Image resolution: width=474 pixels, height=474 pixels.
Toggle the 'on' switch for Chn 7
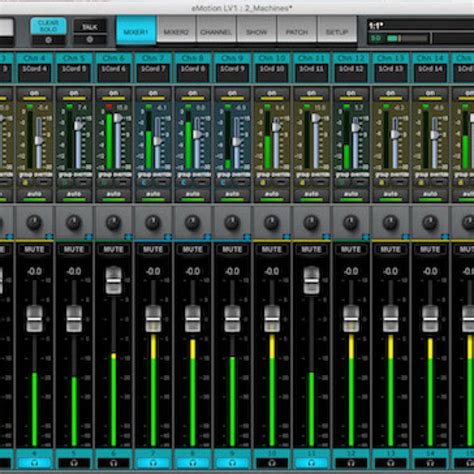(153, 94)
